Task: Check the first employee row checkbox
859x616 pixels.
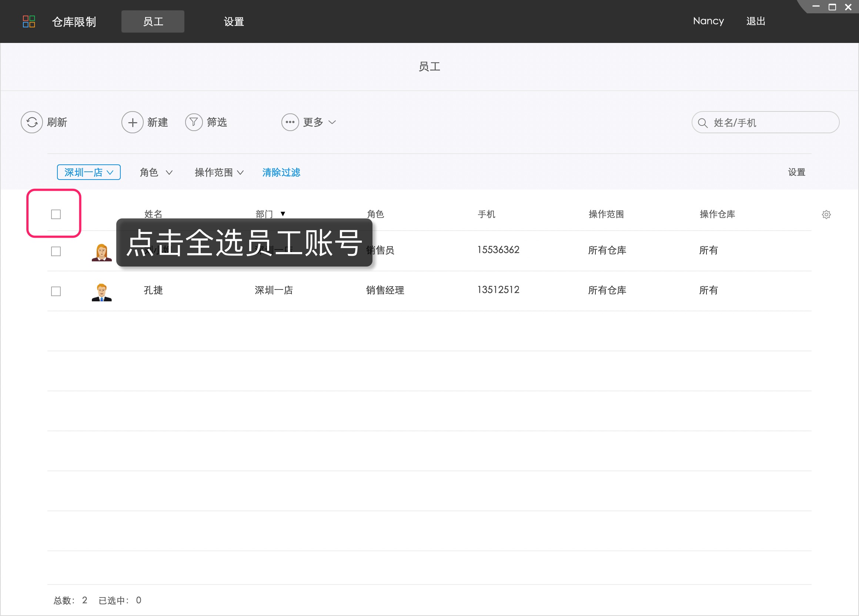Action: tap(55, 251)
